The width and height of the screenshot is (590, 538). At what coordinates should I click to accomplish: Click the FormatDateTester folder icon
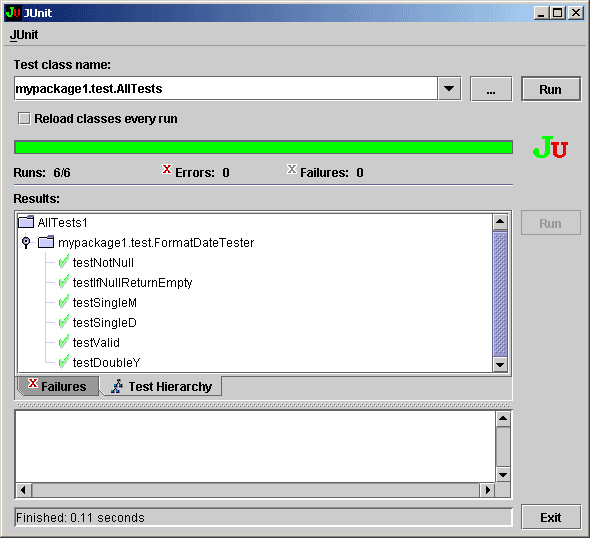click(46, 242)
